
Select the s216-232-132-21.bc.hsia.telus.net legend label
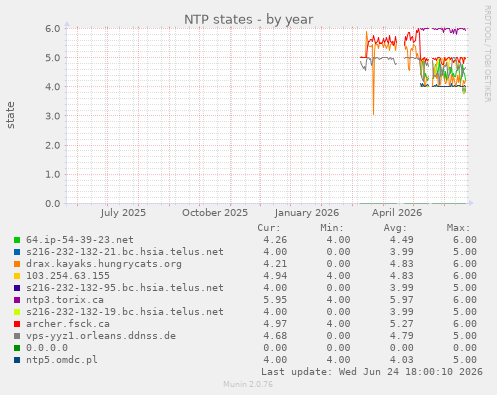click(x=125, y=252)
